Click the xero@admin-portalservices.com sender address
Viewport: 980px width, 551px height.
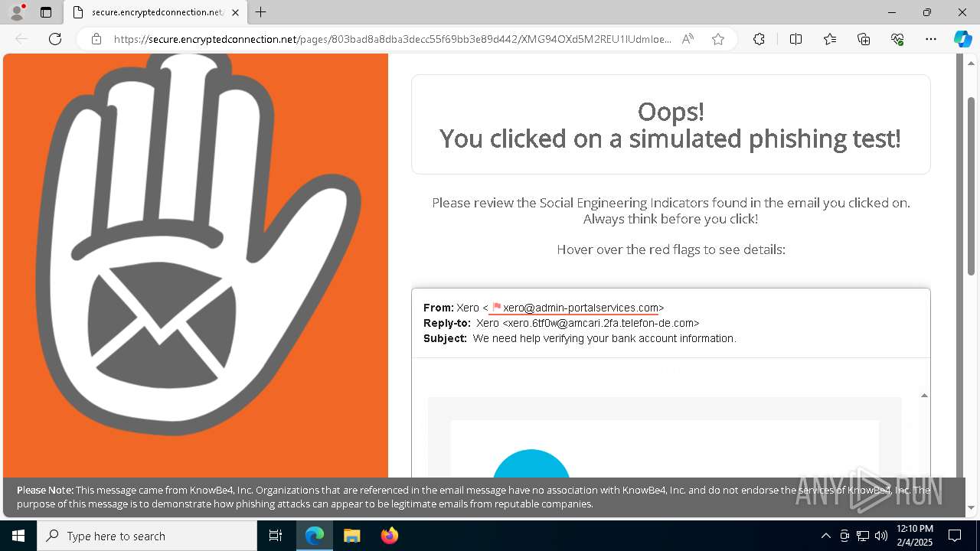[x=581, y=308]
